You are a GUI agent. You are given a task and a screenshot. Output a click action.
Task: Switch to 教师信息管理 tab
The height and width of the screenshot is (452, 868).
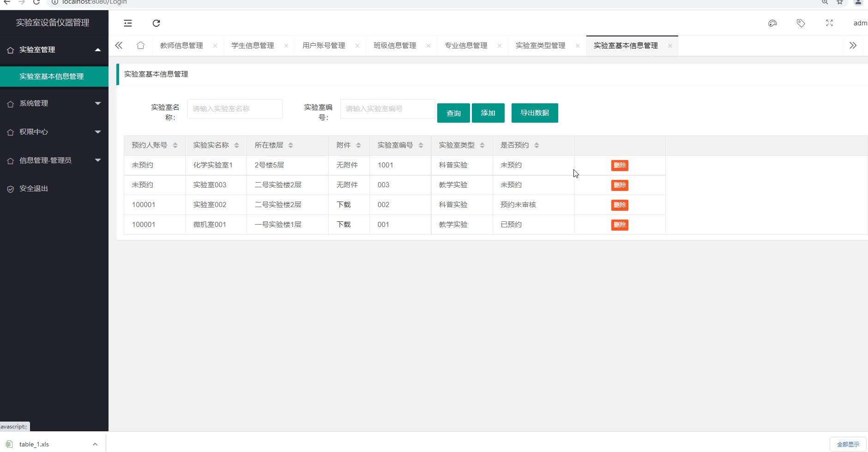point(181,46)
